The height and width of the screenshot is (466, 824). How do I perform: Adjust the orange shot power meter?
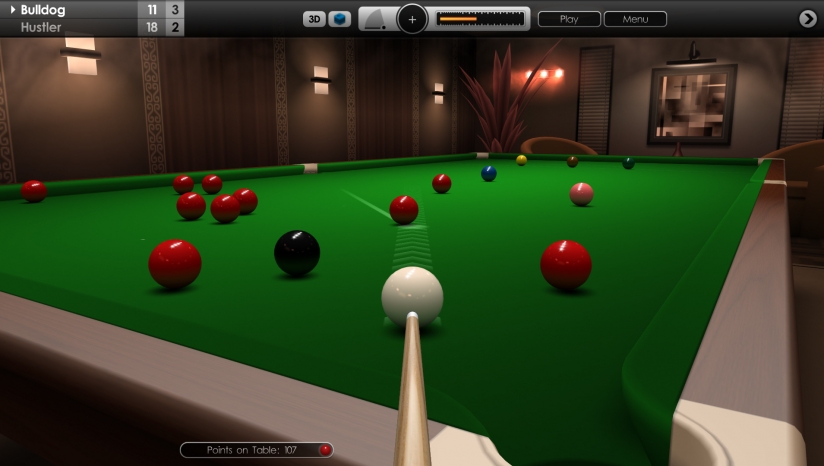[480, 19]
